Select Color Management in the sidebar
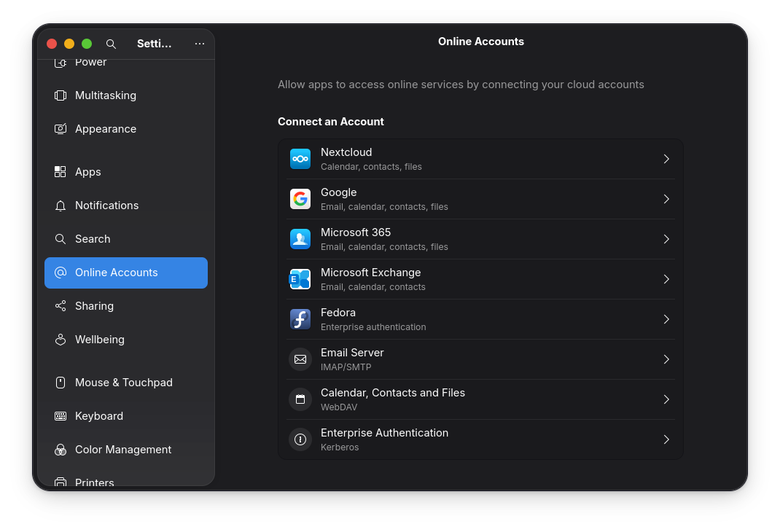This screenshot has height=532, width=780. coord(123,450)
